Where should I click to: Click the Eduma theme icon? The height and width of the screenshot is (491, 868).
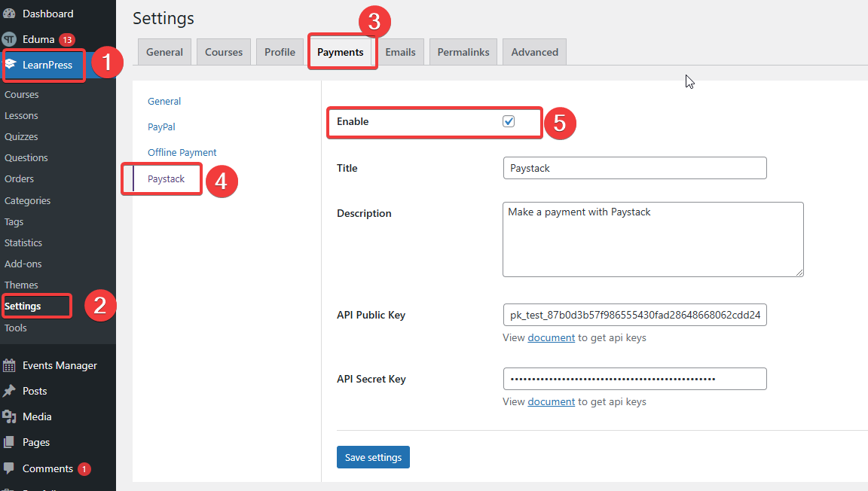[9, 39]
